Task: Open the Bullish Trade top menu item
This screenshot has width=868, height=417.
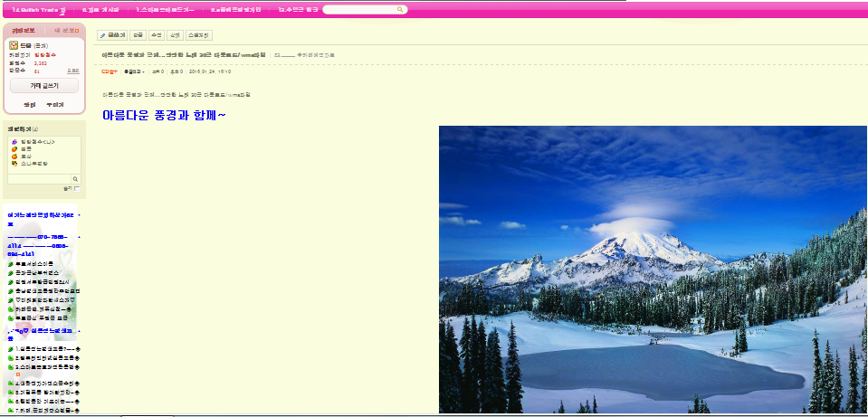Action: (34, 10)
